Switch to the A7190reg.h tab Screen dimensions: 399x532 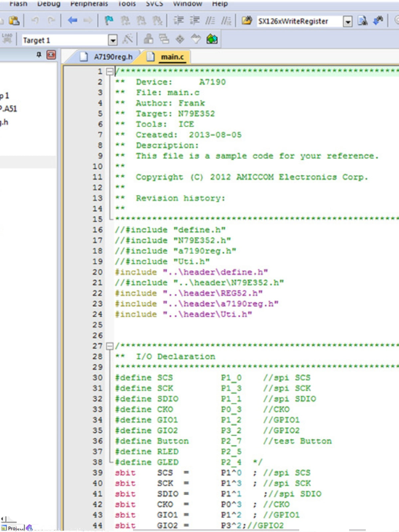[x=107, y=57]
